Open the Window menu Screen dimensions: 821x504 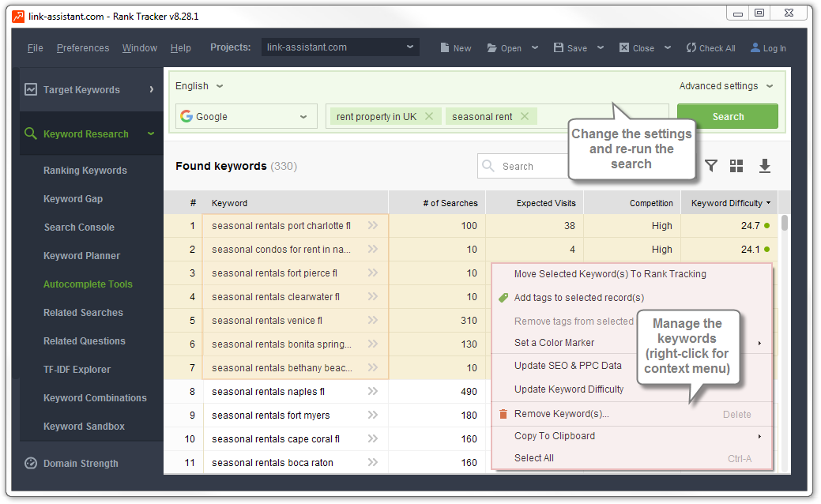pyautogui.click(x=140, y=47)
